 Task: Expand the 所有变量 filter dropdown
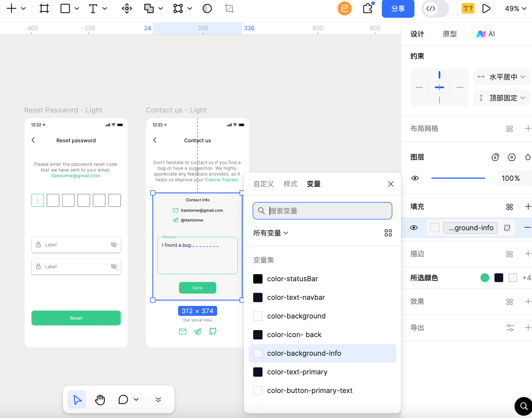270,233
